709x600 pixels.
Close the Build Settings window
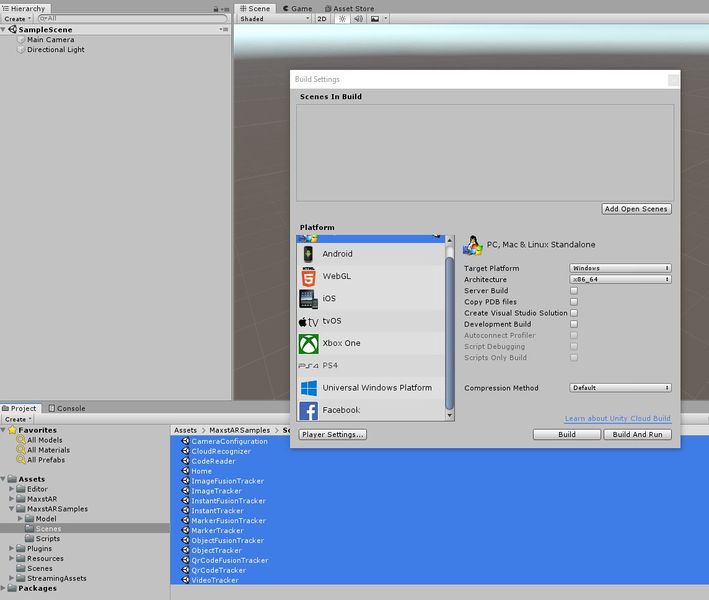(673, 80)
